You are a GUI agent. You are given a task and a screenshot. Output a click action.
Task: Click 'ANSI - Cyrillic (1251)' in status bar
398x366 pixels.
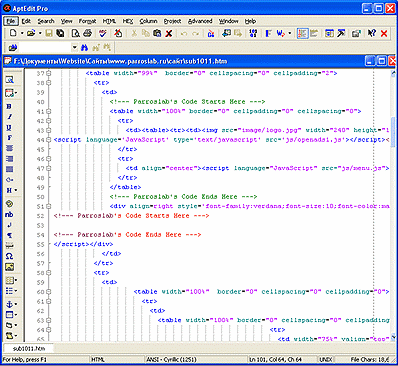[171, 360]
